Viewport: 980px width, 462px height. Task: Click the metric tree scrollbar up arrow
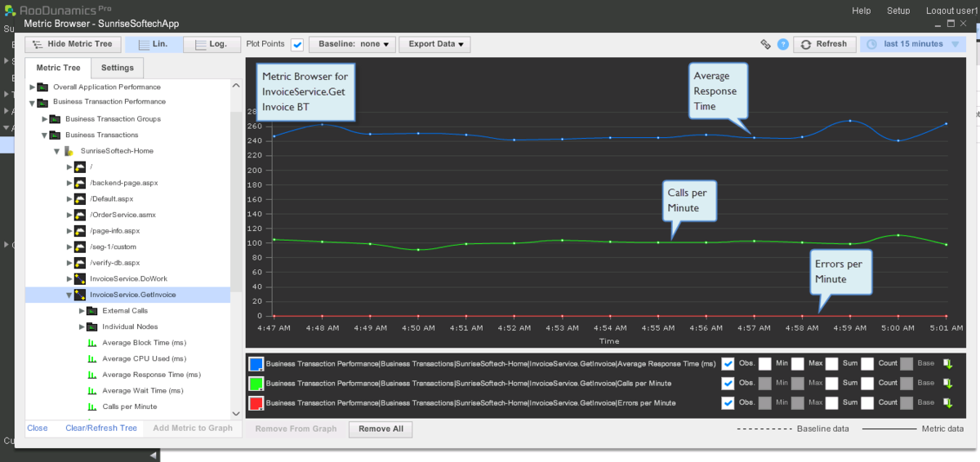[236, 85]
